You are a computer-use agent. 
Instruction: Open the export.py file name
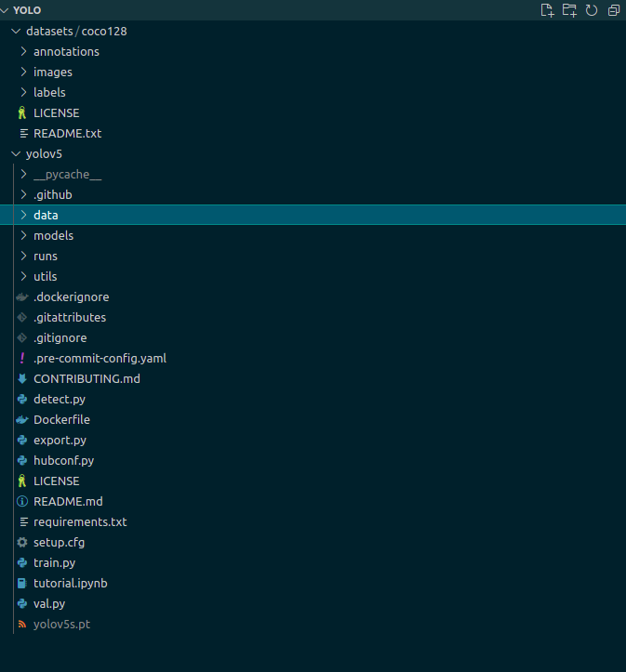tap(60, 440)
